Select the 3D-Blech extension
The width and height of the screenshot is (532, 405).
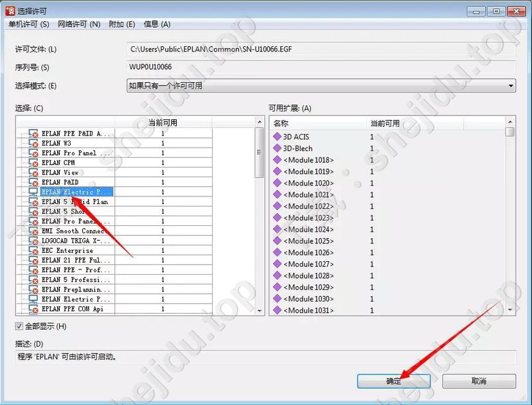[x=297, y=148]
